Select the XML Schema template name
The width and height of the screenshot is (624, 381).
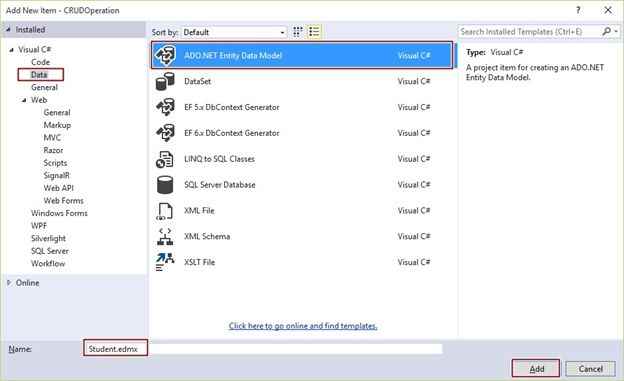pos(207,236)
